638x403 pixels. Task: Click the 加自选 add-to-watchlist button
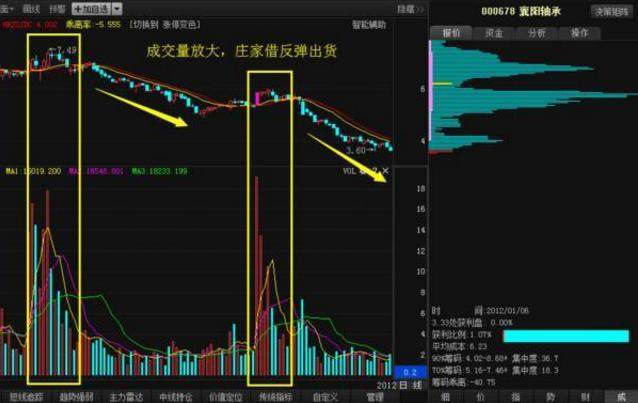90,8
